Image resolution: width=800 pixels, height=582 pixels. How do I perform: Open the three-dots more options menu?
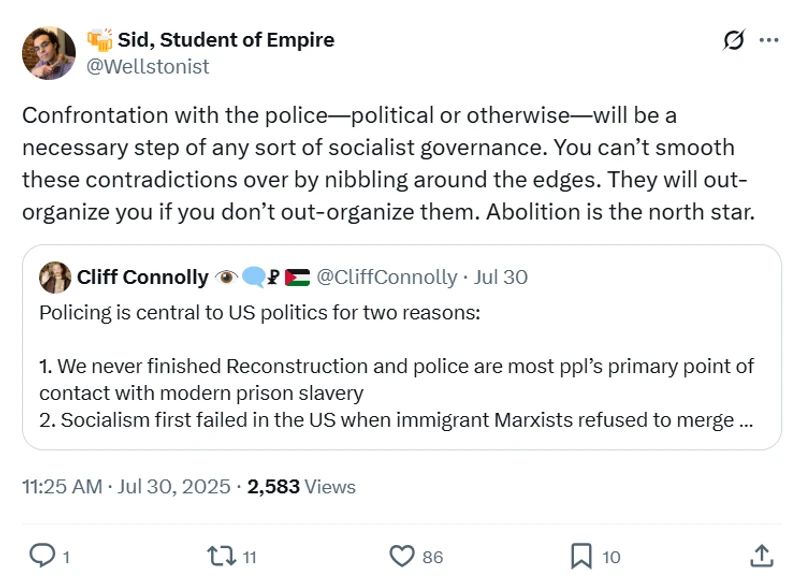pyautogui.click(x=769, y=40)
